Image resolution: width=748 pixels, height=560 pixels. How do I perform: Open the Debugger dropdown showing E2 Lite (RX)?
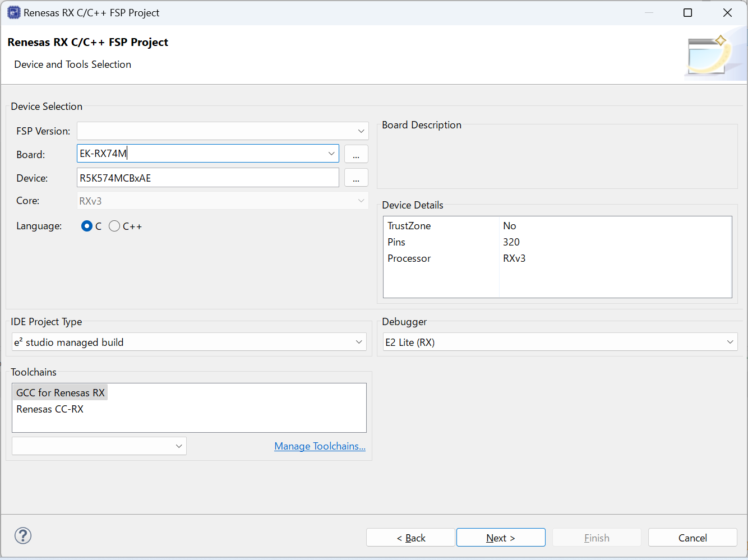click(x=560, y=342)
